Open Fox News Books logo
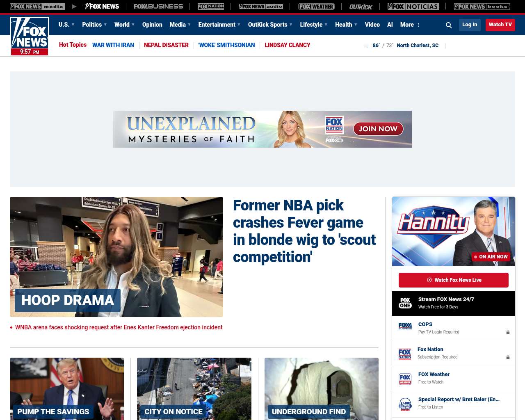 click(482, 7)
